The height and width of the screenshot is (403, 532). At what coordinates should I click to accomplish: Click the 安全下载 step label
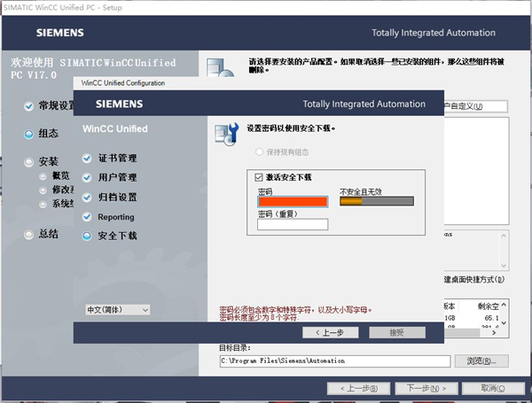[x=117, y=236]
